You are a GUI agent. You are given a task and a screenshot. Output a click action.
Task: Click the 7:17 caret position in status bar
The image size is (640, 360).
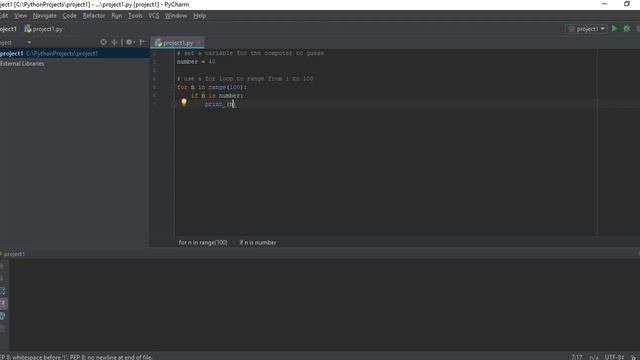(577, 357)
